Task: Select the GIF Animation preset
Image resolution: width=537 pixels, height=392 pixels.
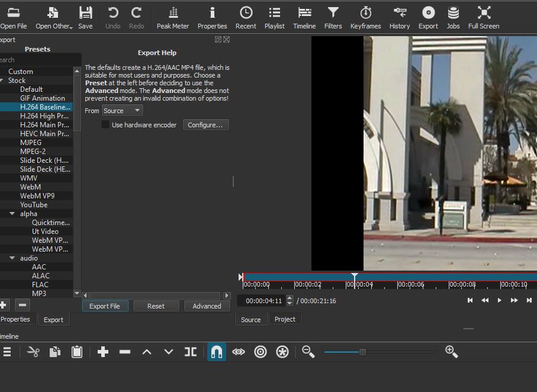Action: coord(43,98)
